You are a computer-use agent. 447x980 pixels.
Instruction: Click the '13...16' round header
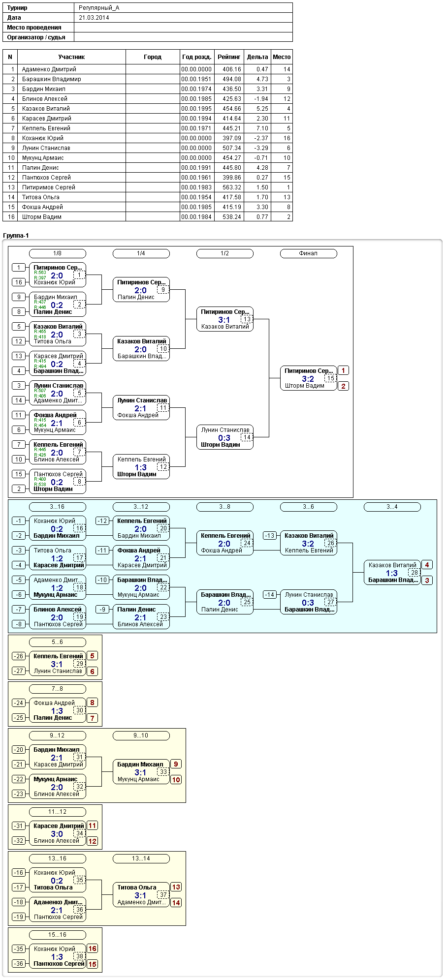pyautogui.click(x=58, y=858)
